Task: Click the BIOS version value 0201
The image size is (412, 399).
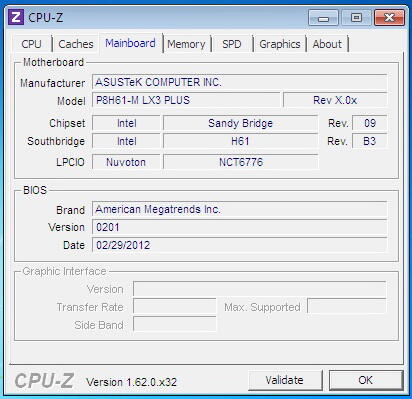Action: [x=239, y=227]
